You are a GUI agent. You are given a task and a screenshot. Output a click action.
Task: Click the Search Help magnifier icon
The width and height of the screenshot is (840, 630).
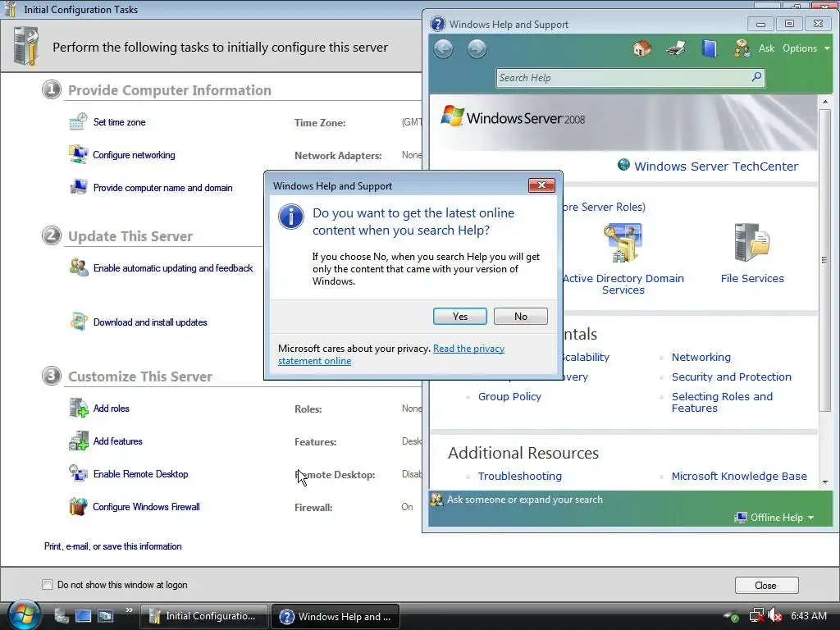[x=756, y=77]
